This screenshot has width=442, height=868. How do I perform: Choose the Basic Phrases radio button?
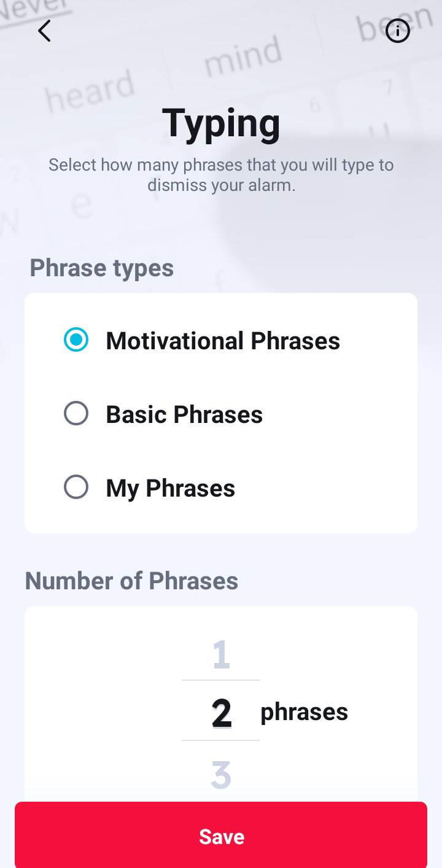76,414
